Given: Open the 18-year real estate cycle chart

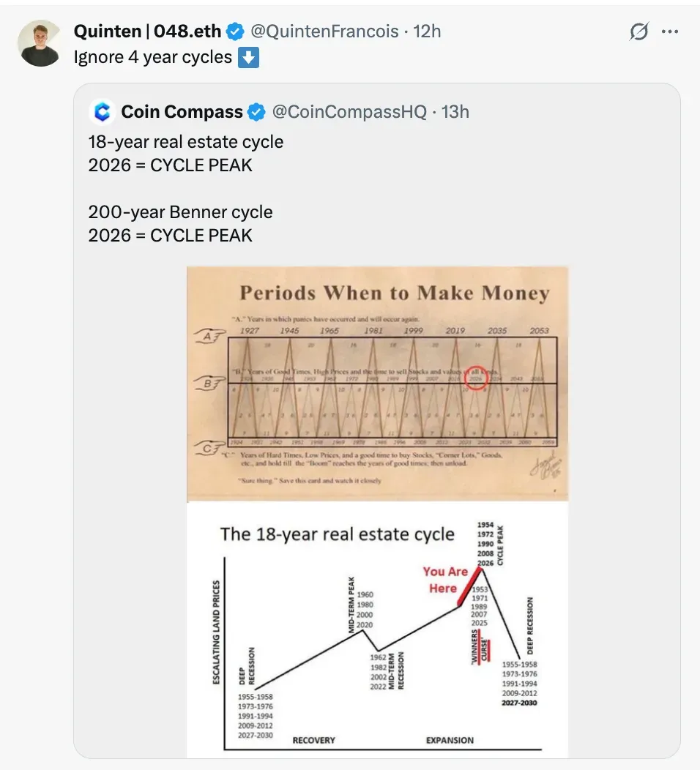Looking at the screenshot, I should [x=377, y=629].
